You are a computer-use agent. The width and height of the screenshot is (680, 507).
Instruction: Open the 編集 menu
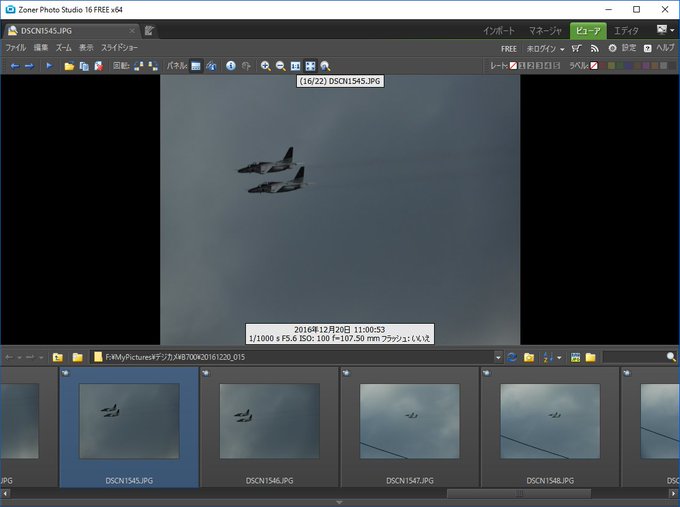(x=41, y=48)
